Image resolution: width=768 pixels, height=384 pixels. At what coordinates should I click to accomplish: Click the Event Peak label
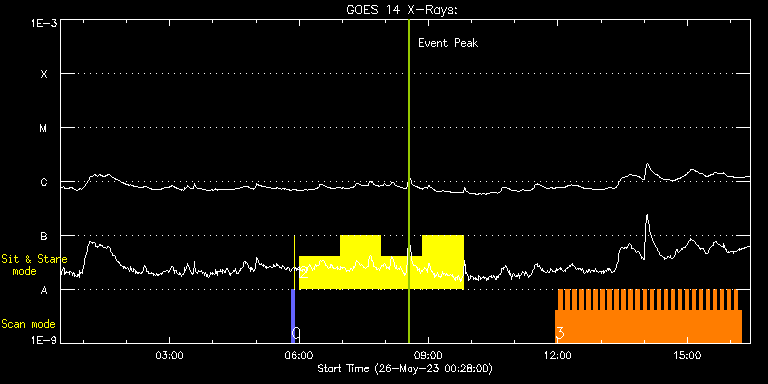448,43
